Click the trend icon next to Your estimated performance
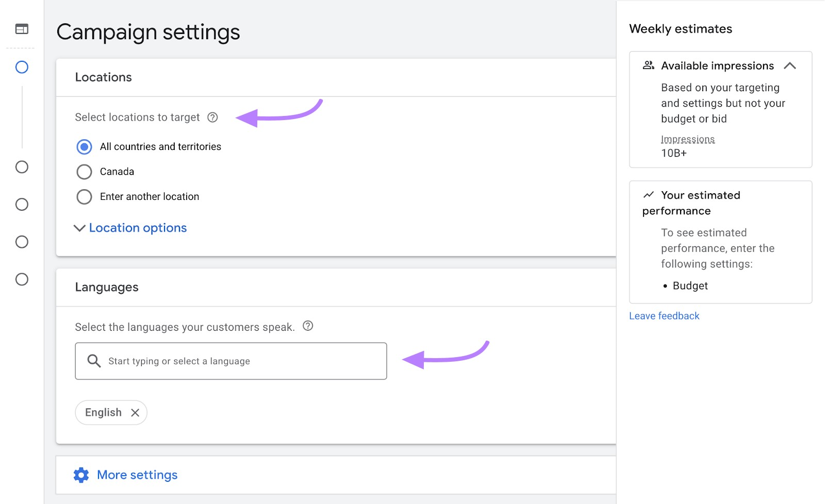 pos(649,195)
